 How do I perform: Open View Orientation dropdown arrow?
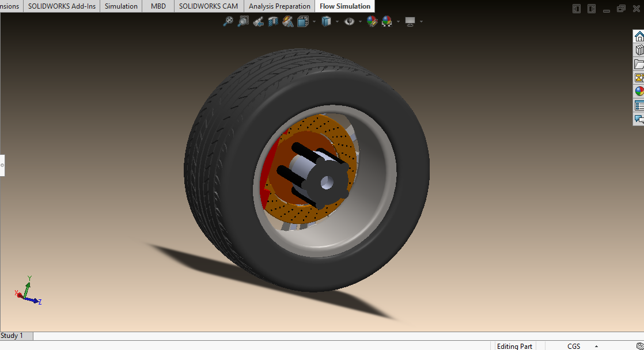click(314, 21)
